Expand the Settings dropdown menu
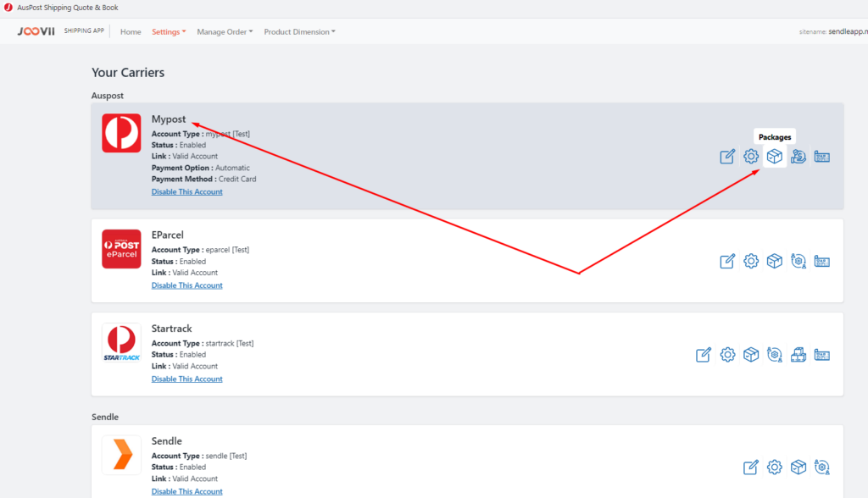This screenshot has width=868, height=498. (169, 32)
